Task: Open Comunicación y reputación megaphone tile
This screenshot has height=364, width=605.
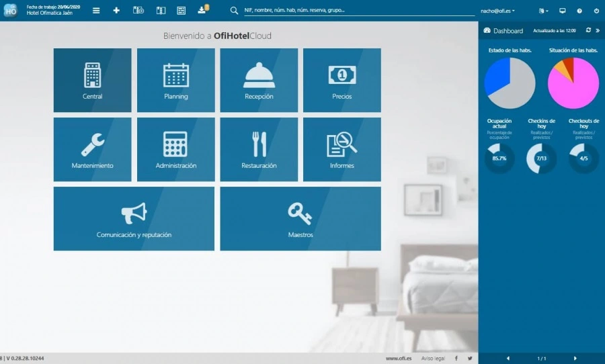Action: point(134,219)
